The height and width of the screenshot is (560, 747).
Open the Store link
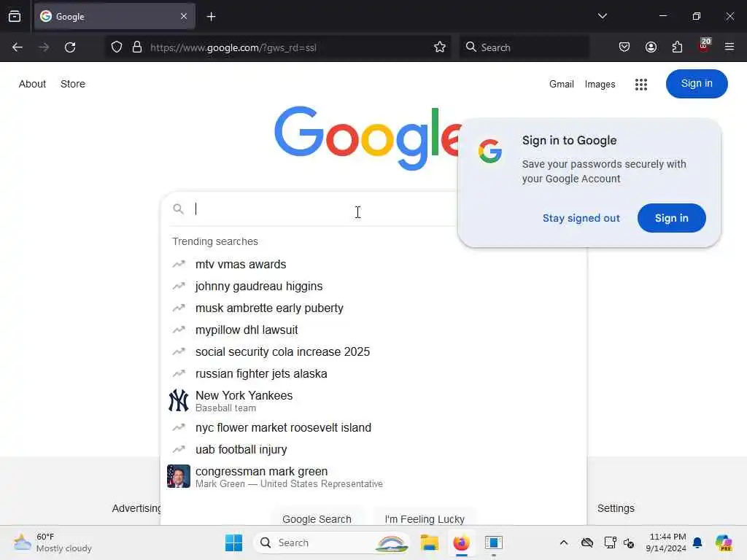coord(73,84)
